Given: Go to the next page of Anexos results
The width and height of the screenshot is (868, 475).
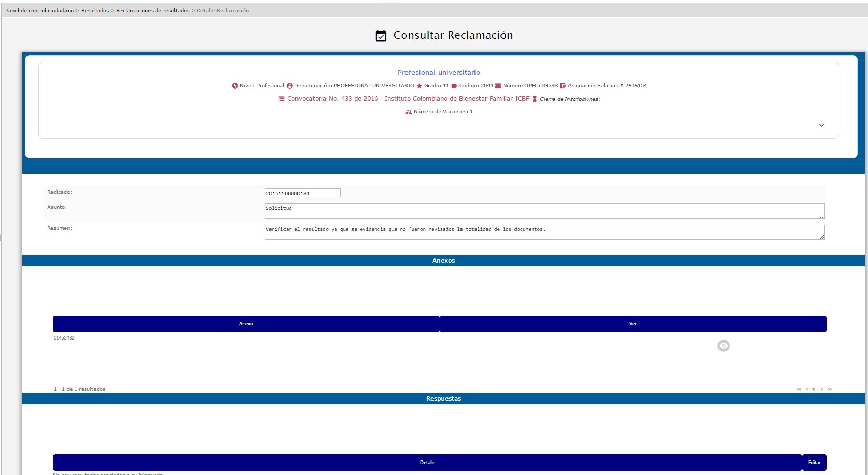Looking at the screenshot, I should click(x=822, y=389).
